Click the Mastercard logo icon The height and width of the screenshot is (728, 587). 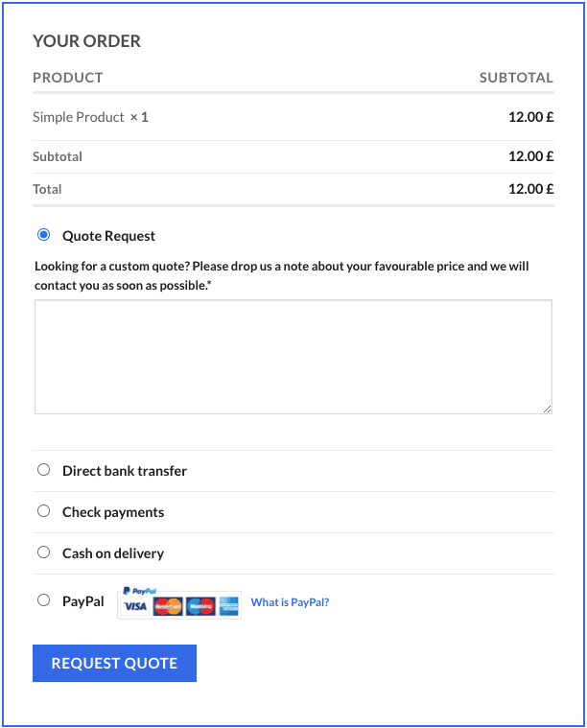168,607
